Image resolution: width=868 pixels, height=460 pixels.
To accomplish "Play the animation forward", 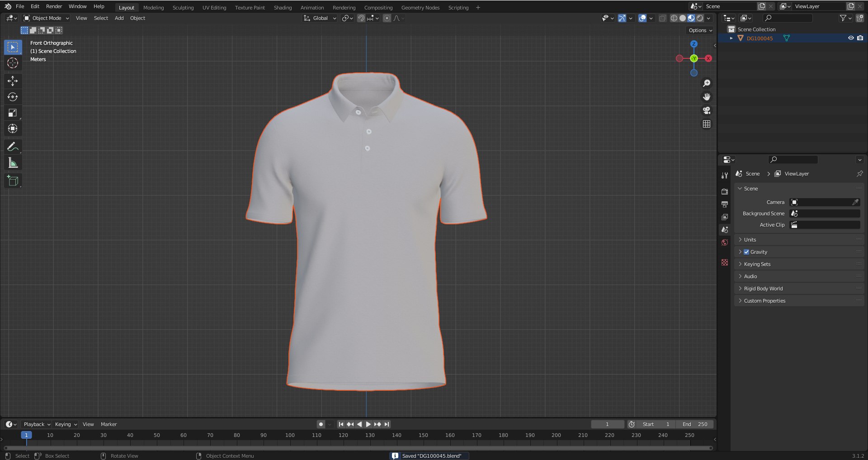I will pyautogui.click(x=368, y=424).
